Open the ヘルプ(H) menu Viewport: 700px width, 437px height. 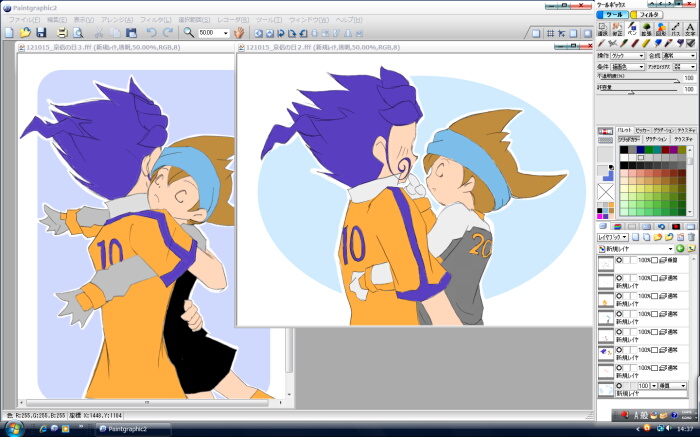349,20
